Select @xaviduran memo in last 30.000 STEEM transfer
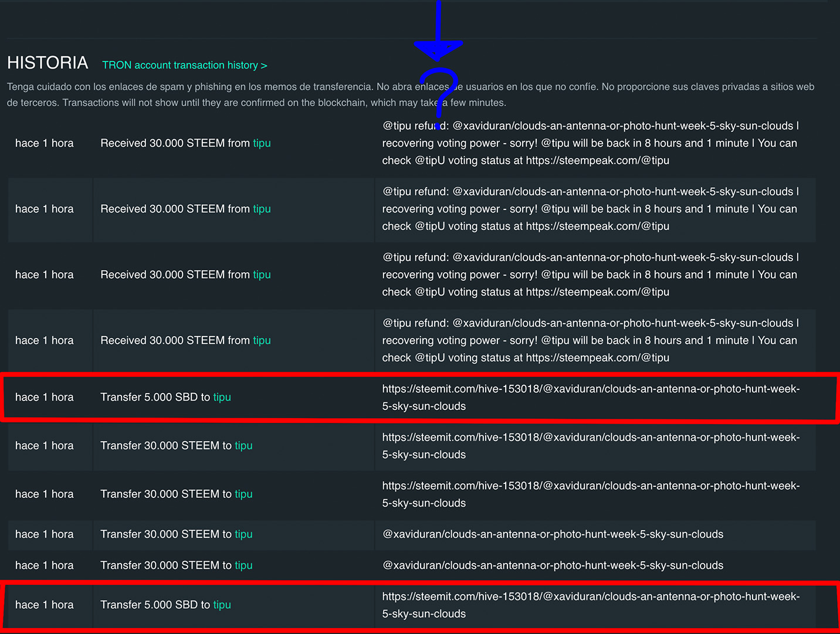 [x=553, y=565]
